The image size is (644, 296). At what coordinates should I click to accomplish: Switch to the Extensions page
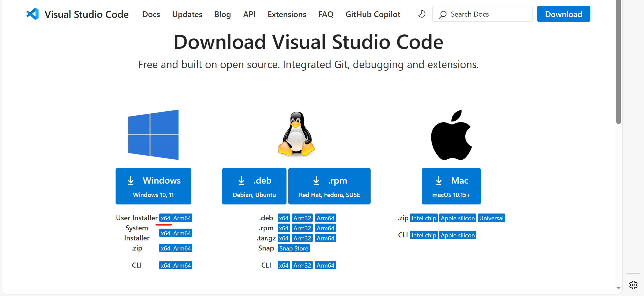tap(287, 14)
